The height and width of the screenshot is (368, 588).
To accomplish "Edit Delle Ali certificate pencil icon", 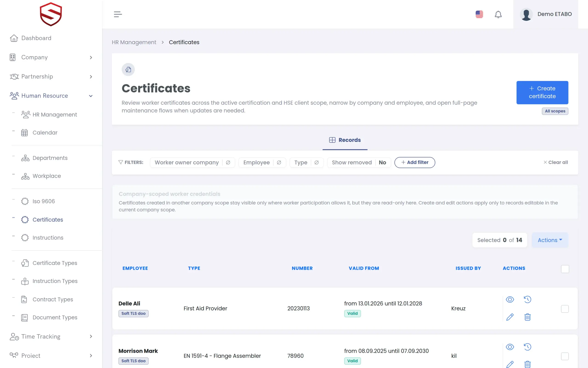I will (510, 317).
